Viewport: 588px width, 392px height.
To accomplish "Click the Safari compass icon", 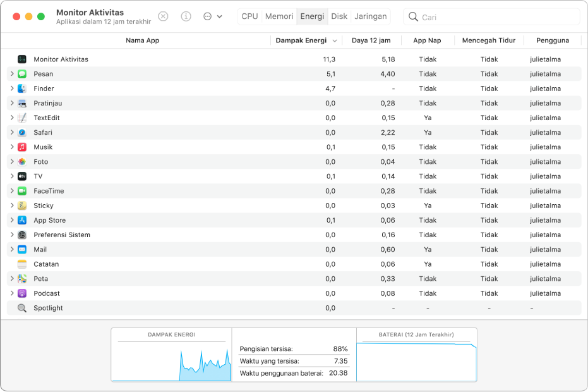I will pos(22,133).
